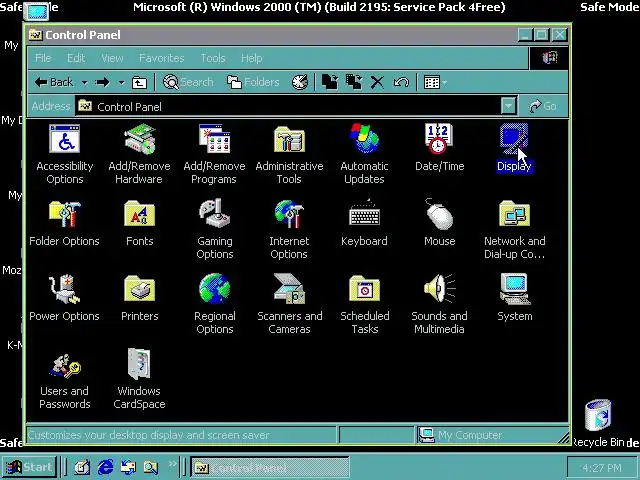The height and width of the screenshot is (480, 640).
Task: Click the Move To toolbar icon
Action: [330, 82]
